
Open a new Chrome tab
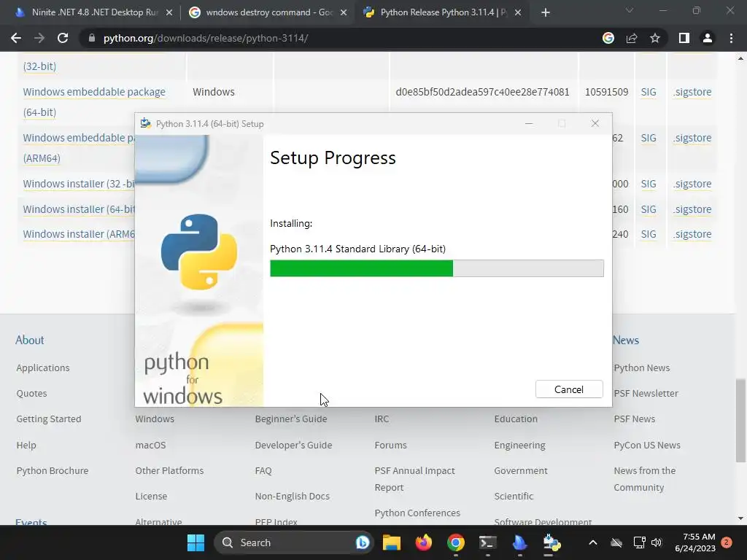click(x=546, y=12)
